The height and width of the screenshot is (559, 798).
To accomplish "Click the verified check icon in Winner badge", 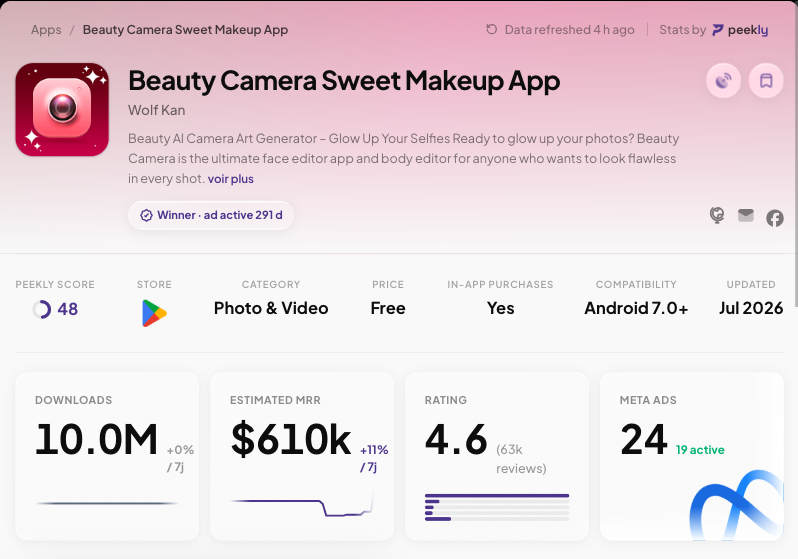I will [x=146, y=215].
